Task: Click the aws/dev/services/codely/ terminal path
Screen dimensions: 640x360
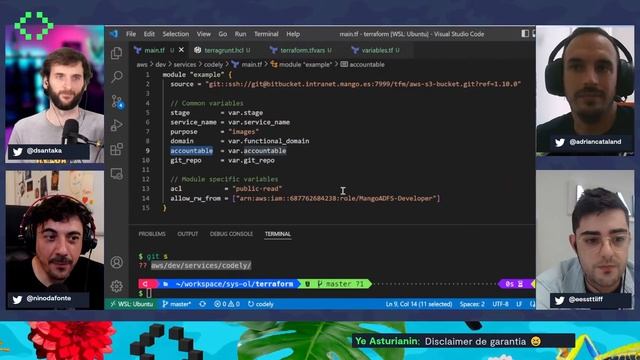Action: 201,266
